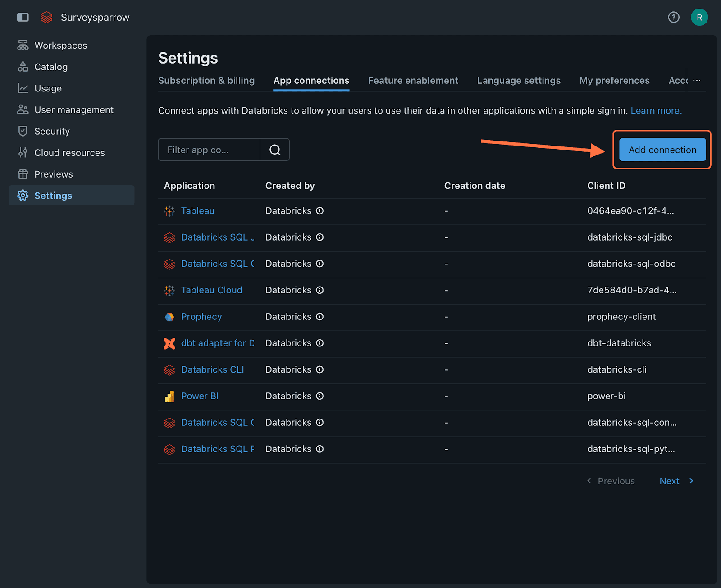Open the Subscription & billing tab
The width and height of the screenshot is (721, 588).
206,81
